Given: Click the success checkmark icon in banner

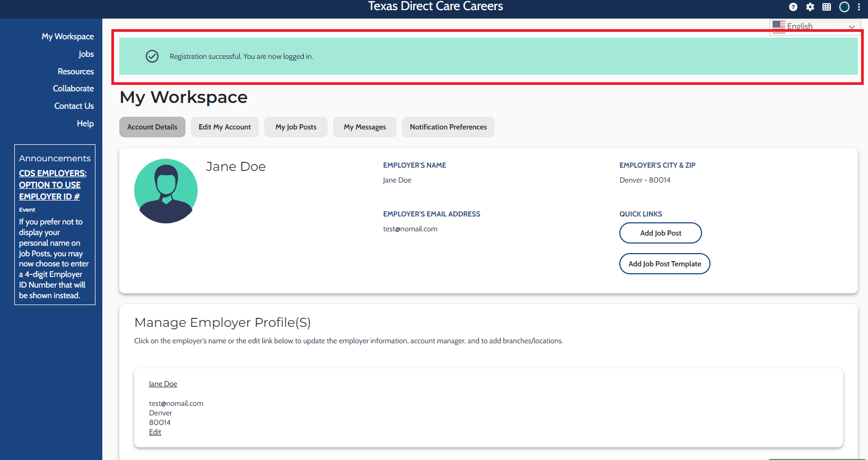Looking at the screenshot, I should [x=152, y=56].
